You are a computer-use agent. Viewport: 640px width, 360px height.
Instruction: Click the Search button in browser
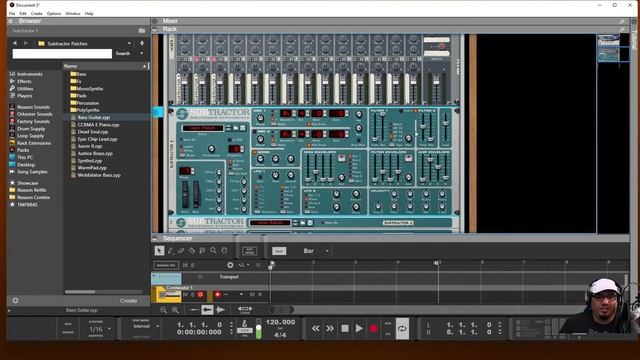pyautogui.click(x=122, y=53)
